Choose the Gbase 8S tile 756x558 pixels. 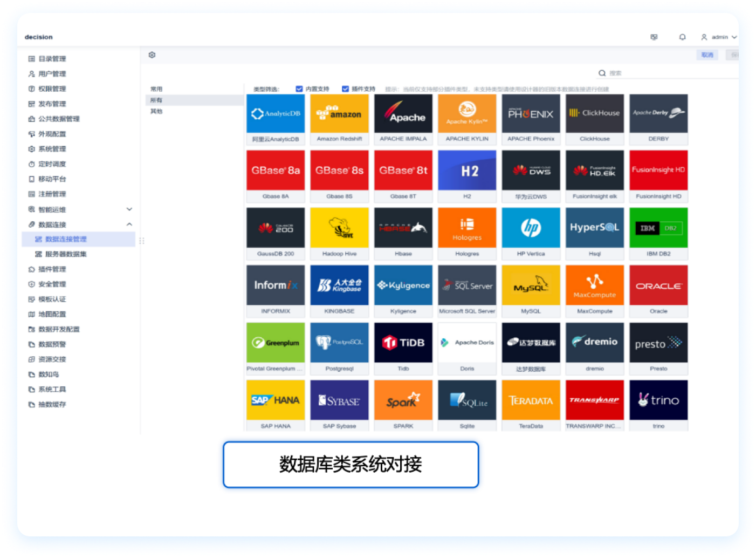click(x=339, y=176)
